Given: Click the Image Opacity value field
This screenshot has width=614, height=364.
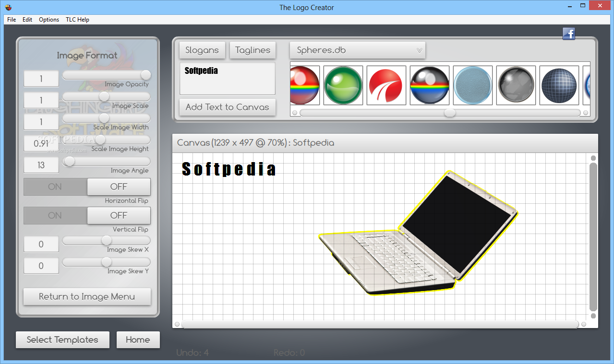Looking at the screenshot, I should (x=41, y=79).
